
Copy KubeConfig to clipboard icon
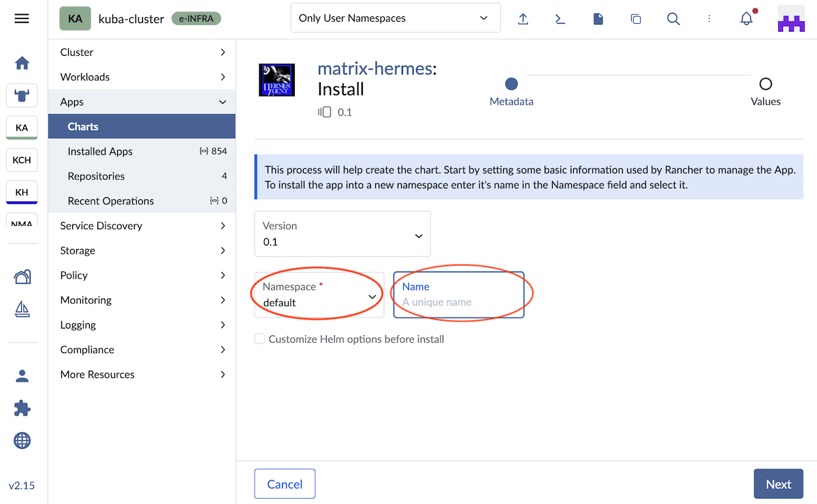pyautogui.click(x=636, y=19)
